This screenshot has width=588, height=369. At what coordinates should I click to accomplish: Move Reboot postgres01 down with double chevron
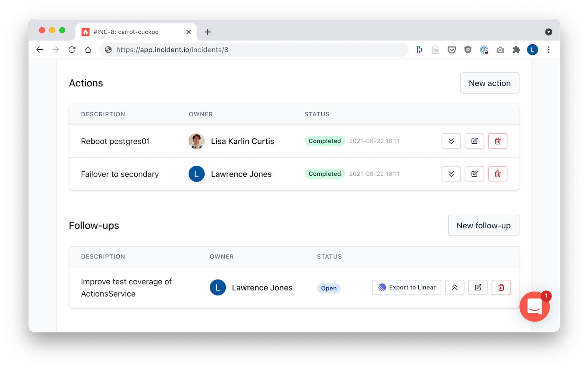pos(451,141)
